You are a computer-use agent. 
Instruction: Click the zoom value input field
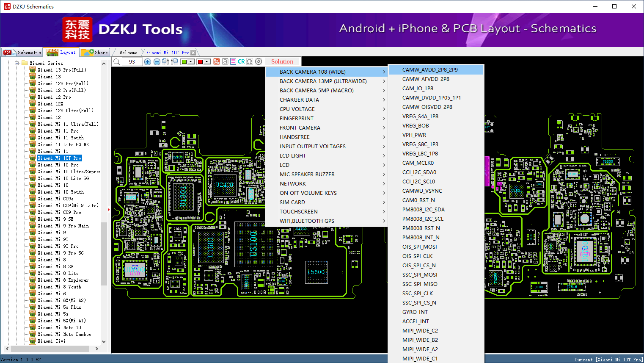pos(132,62)
